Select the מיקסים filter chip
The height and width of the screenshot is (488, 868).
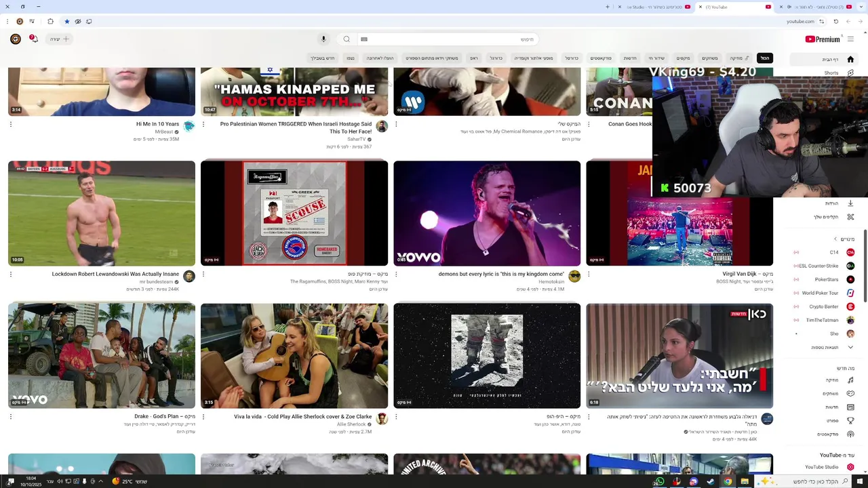pyautogui.click(x=683, y=58)
